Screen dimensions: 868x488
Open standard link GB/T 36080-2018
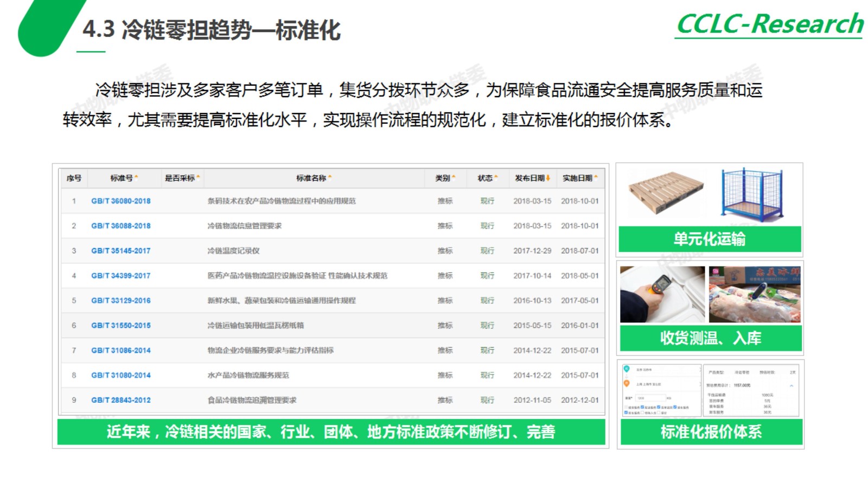tap(120, 201)
